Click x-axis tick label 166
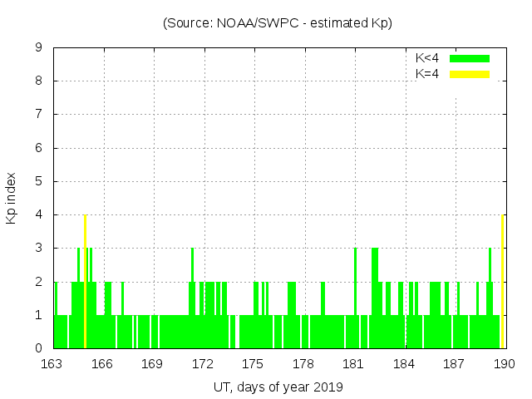This screenshot has width=532, height=399. (102, 363)
